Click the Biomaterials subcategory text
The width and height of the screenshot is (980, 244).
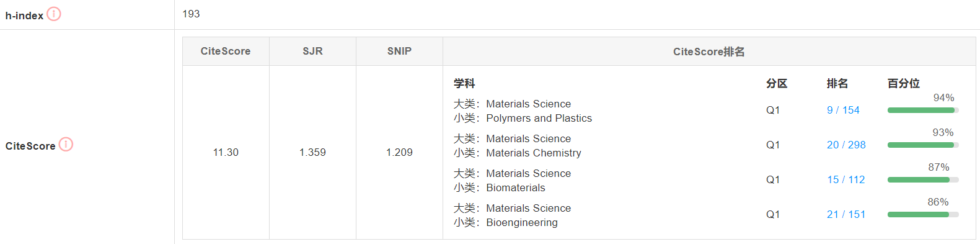(516, 188)
